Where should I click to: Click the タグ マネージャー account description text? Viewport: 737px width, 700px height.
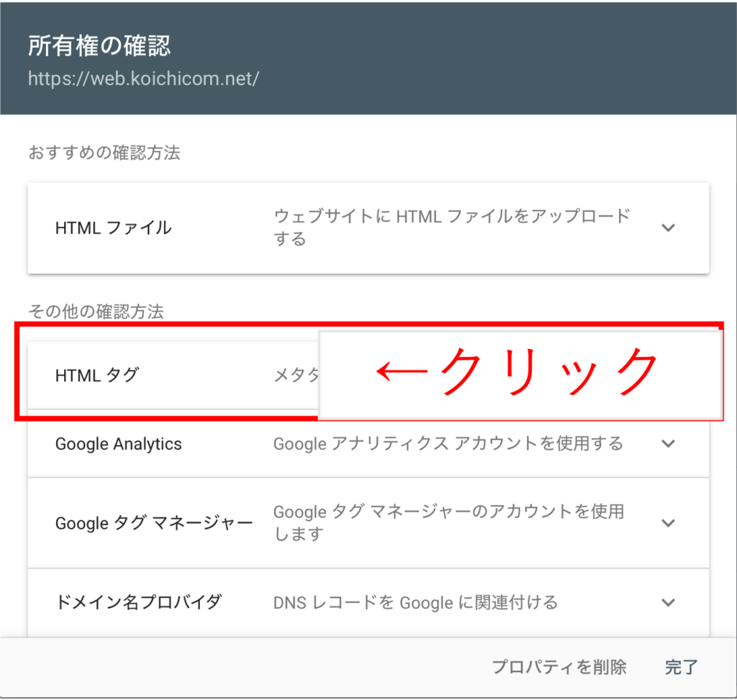(x=448, y=523)
